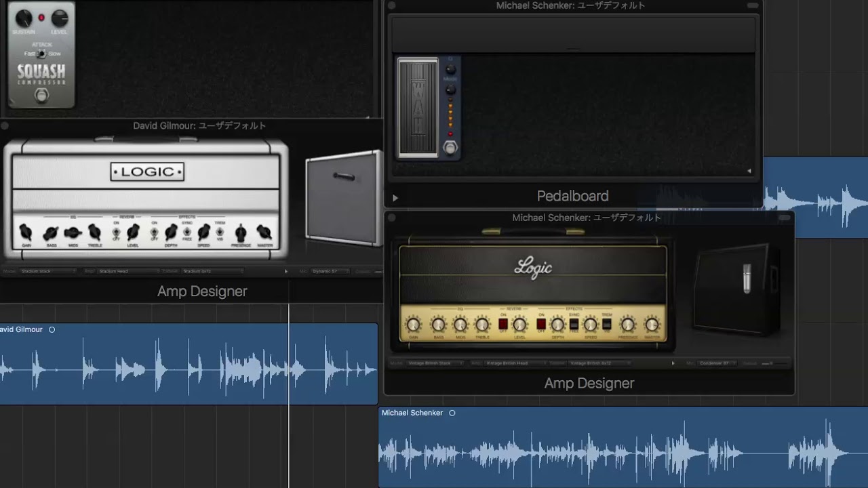Image resolution: width=868 pixels, height=488 pixels.
Task: Toggle Sync/Free switch on Vintage British amp
Action: click(574, 325)
